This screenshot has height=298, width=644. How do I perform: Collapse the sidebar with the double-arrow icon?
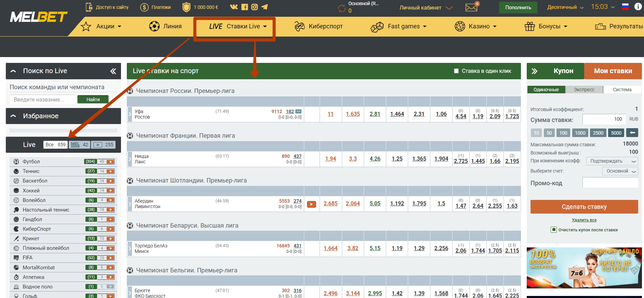tap(113, 71)
